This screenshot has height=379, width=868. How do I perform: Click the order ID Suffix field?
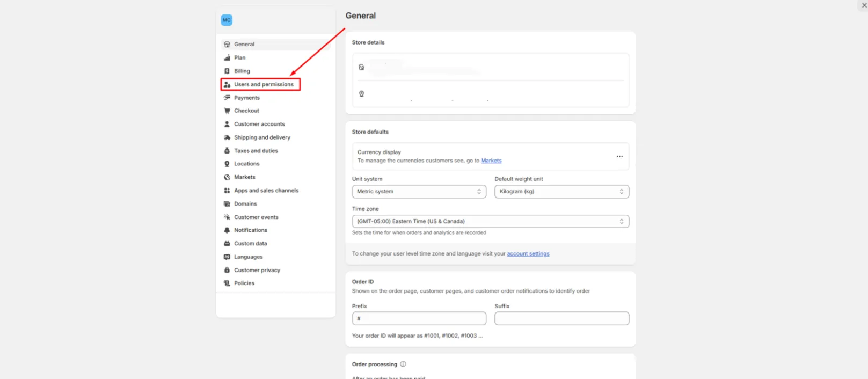tap(561, 318)
